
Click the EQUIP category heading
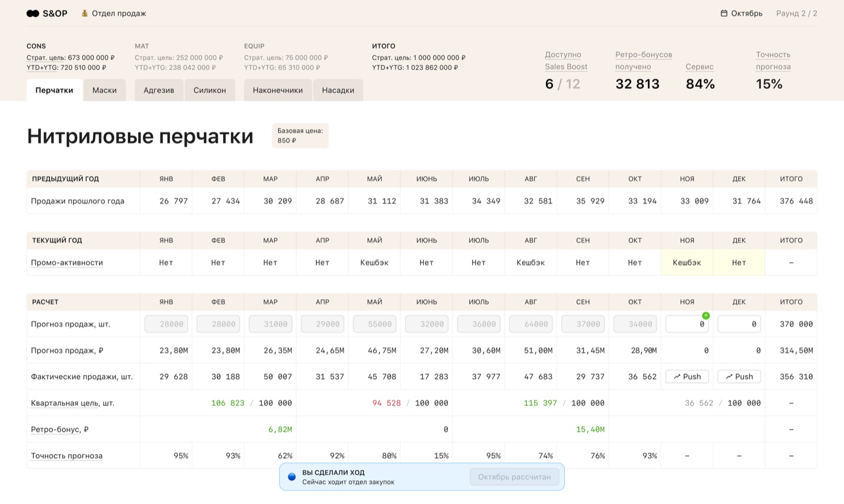tap(254, 46)
